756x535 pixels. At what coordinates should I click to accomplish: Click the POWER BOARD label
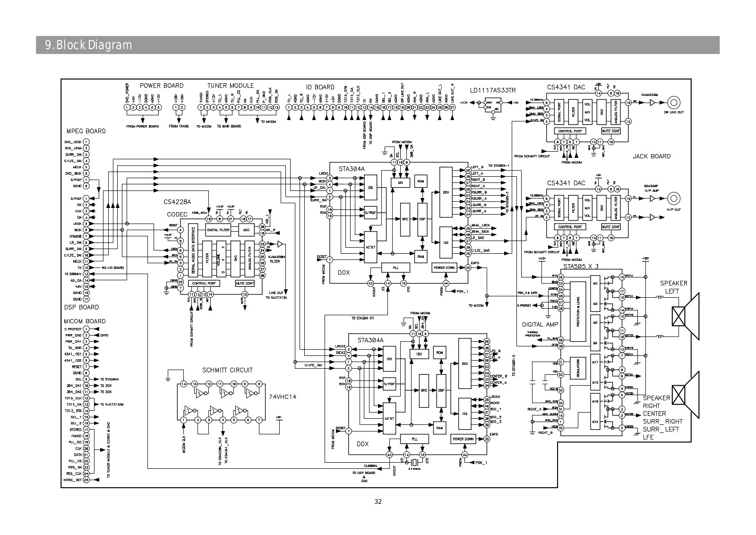[162, 86]
